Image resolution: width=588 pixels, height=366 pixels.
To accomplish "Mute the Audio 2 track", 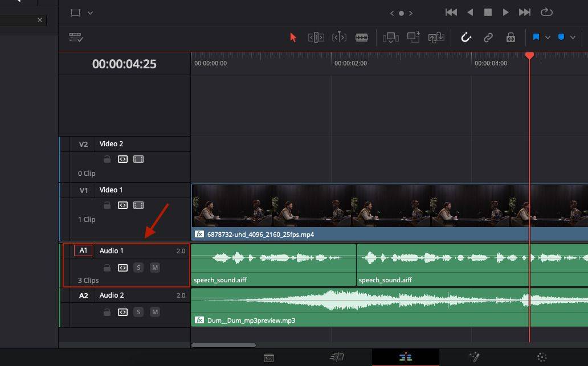I will tap(154, 312).
